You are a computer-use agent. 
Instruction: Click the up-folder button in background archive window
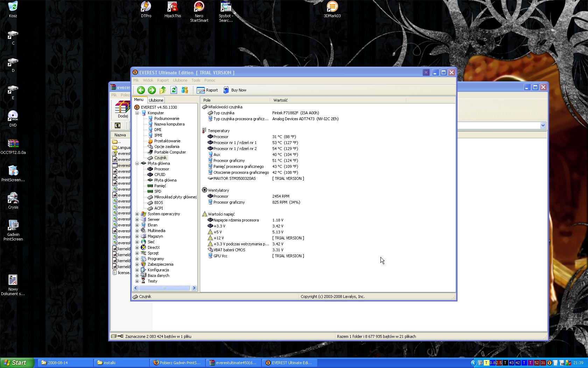coord(118,125)
